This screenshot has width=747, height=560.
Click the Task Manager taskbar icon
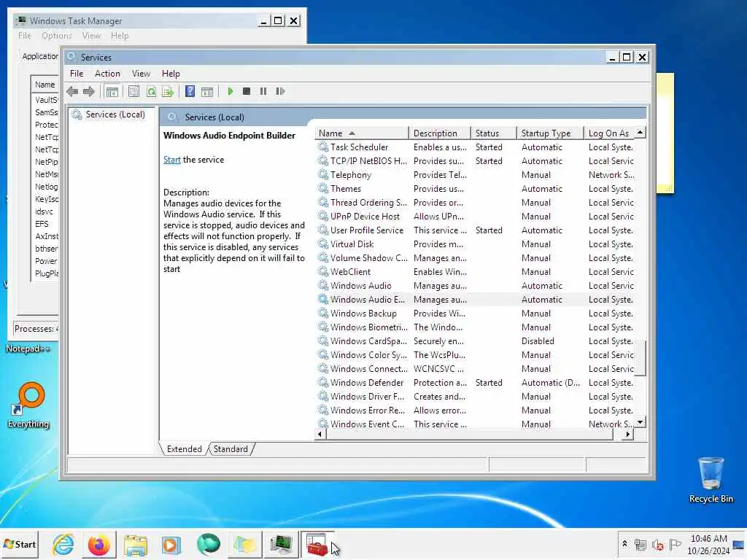pos(281,545)
